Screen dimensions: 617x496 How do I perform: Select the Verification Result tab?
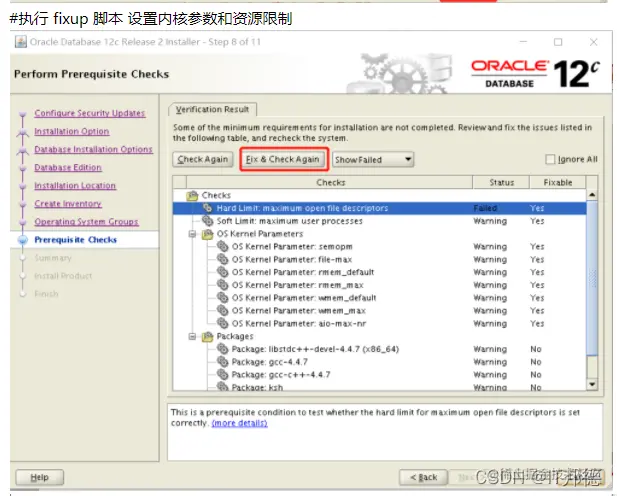point(212,109)
